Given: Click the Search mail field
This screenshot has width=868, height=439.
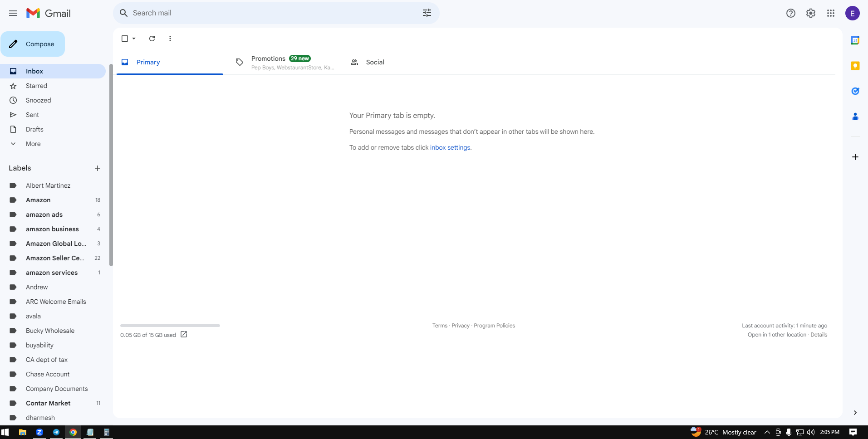Looking at the screenshot, I should coord(276,13).
